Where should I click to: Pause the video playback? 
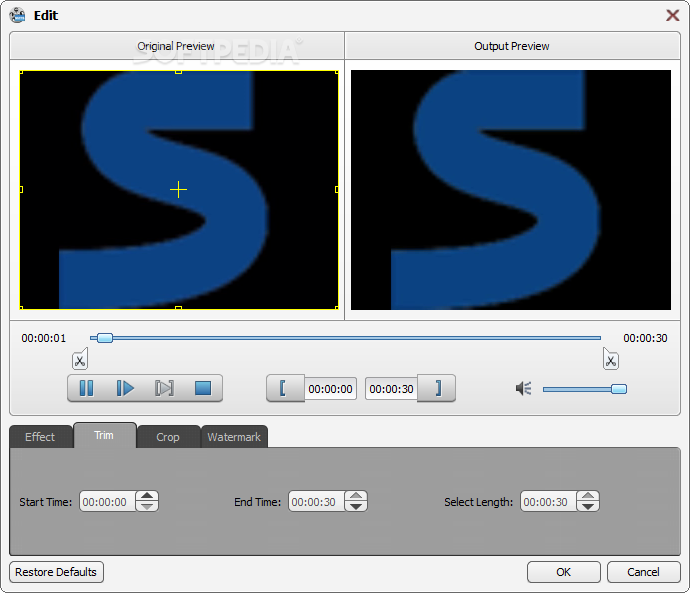click(86, 388)
